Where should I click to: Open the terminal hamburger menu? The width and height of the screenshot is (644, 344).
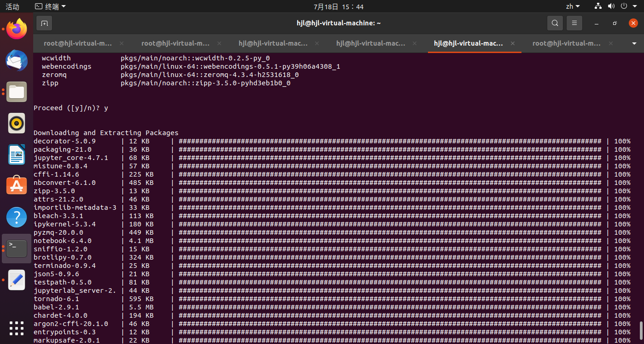[x=574, y=23]
